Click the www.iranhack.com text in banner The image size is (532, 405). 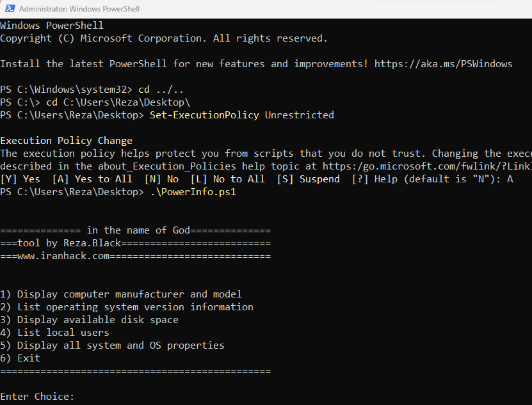(x=63, y=256)
